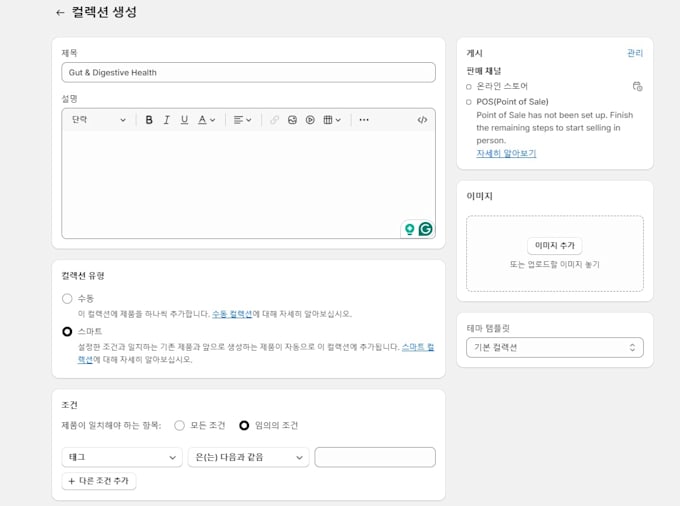Click 관리 in the 게시 panel
Screen dimensions: 680x506
click(635, 53)
